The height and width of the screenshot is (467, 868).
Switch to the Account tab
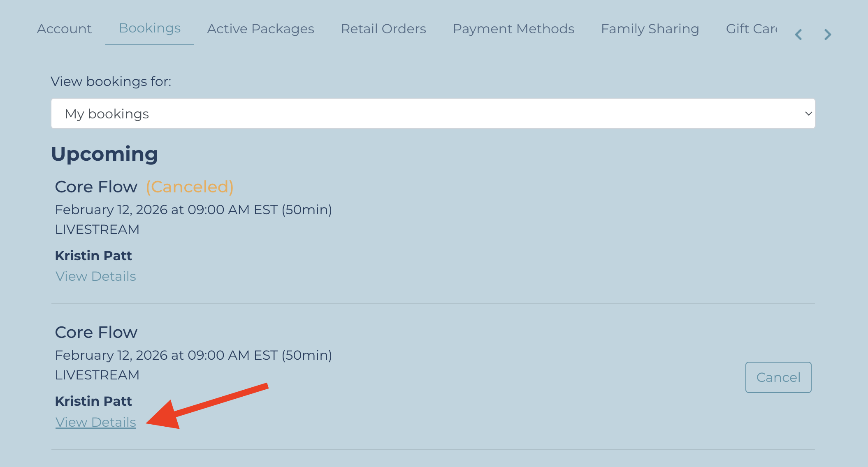coord(64,29)
